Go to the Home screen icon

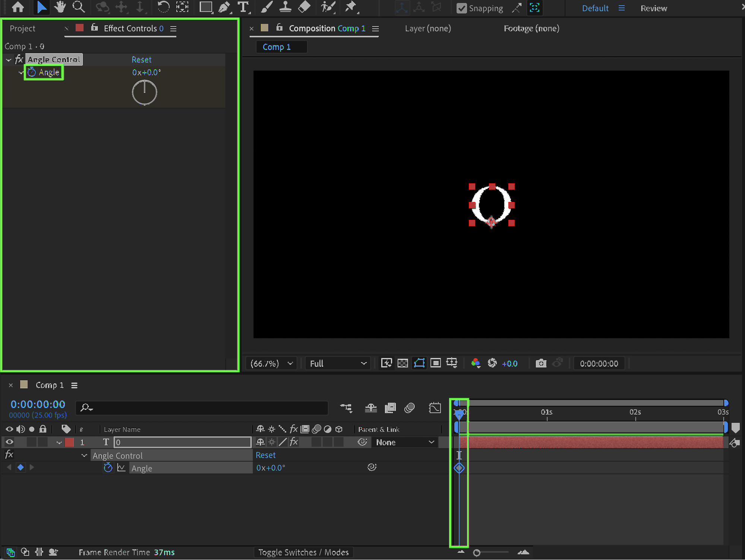(x=18, y=7)
